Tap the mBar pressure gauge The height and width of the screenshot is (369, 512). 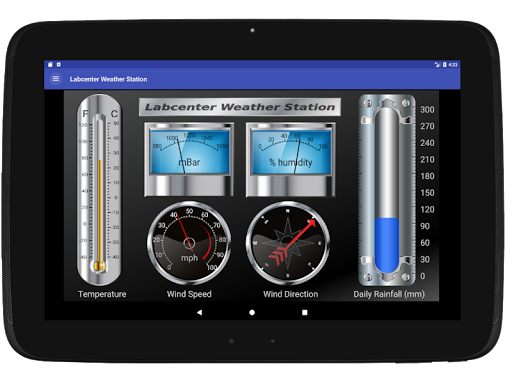pyautogui.click(x=189, y=159)
